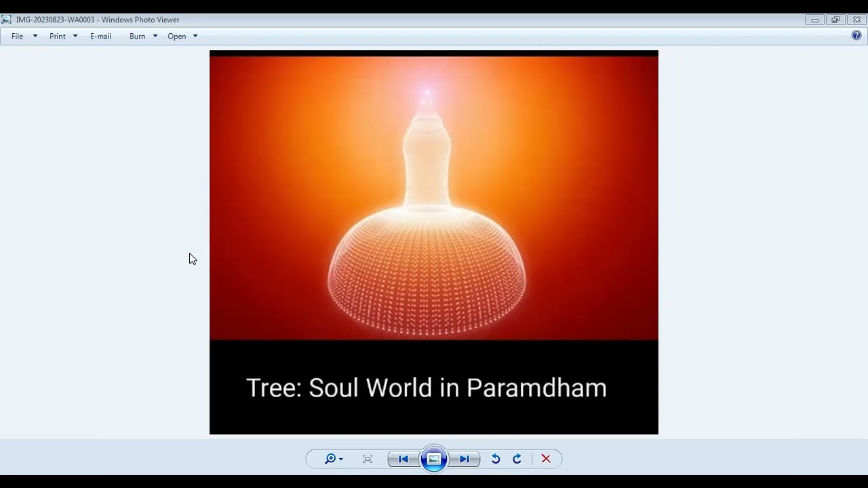
Task: Close the Windows Photo Viewer window
Action: pos(856,20)
